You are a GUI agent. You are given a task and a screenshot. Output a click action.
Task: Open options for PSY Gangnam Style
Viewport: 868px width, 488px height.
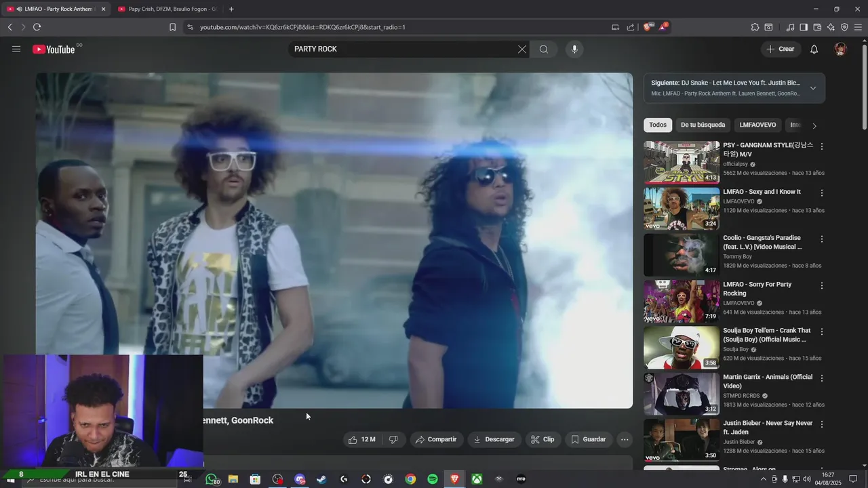click(x=822, y=146)
